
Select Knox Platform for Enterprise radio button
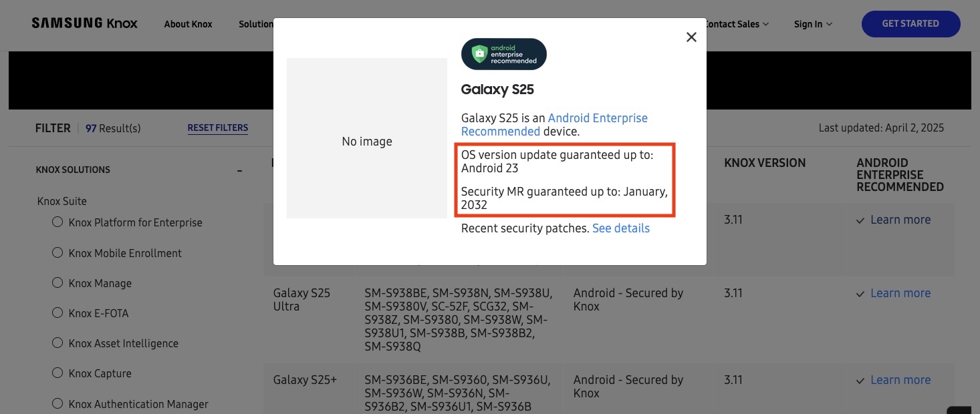click(57, 222)
